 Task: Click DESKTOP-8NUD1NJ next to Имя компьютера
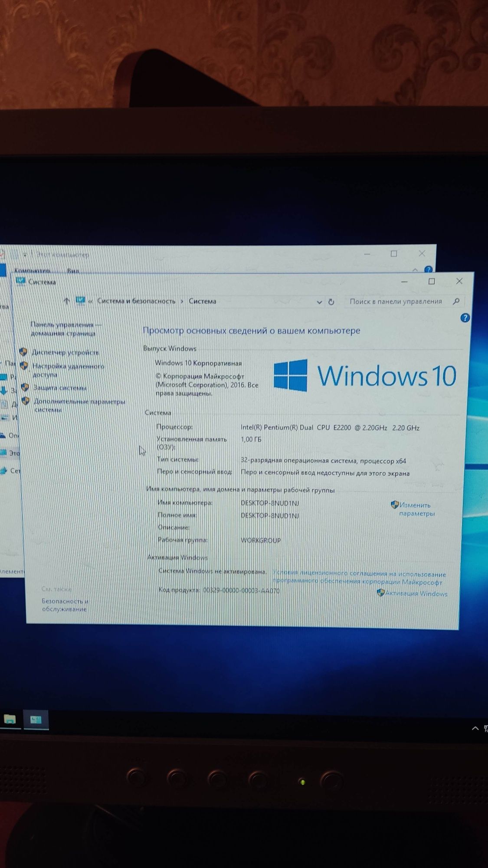(x=270, y=503)
